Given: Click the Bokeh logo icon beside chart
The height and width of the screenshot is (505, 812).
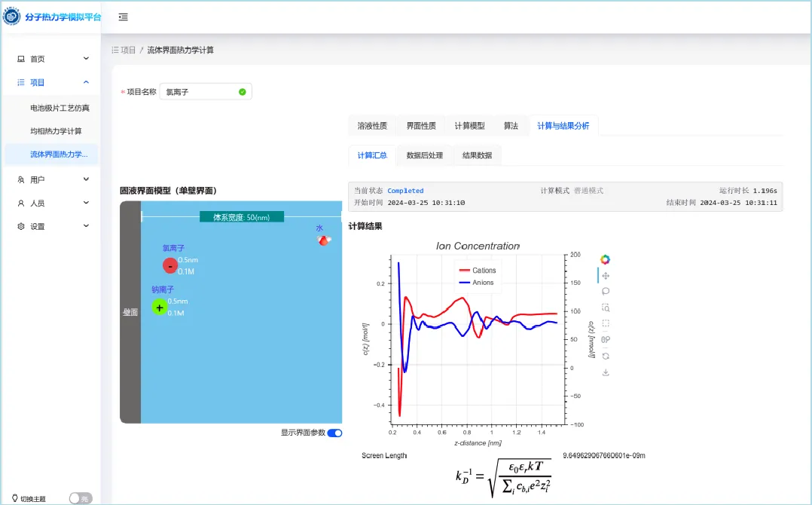Looking at the screenshot, I should click(x=605, y=259).
